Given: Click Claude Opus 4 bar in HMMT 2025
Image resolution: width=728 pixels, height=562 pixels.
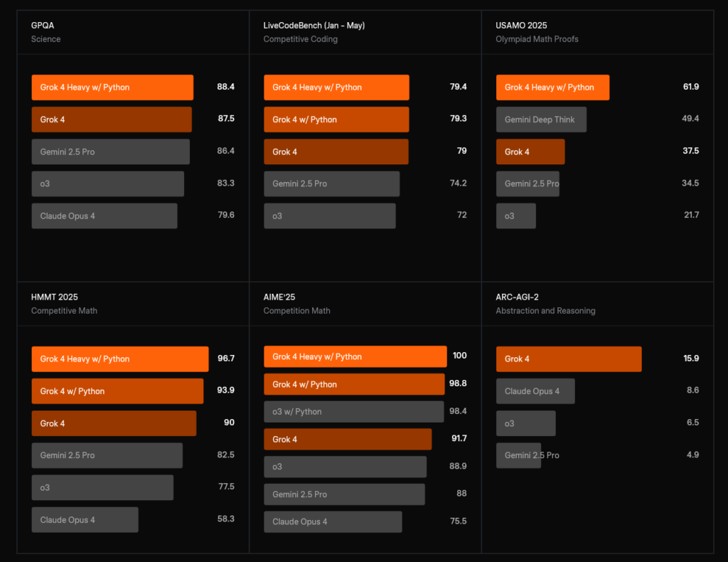Looking at the screenshot, I should [85, 519].
